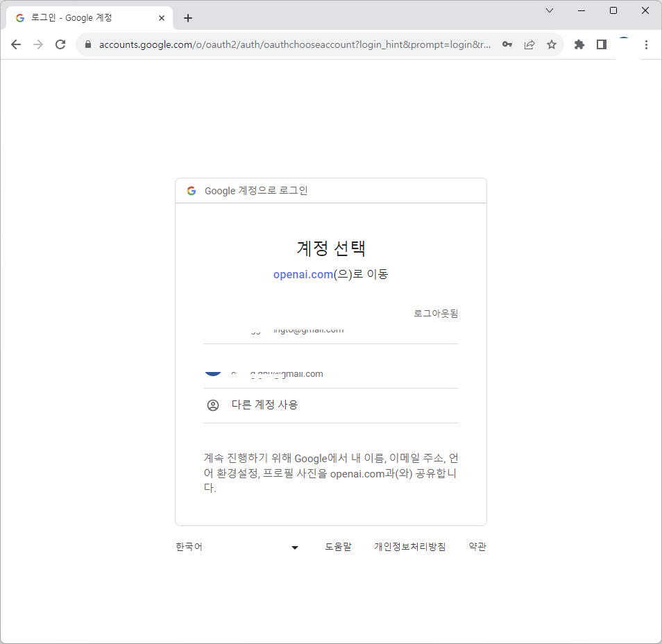Click the address bar URL
Image resolution: width=662 pixels, height=644 pixels.
(295, 44)
